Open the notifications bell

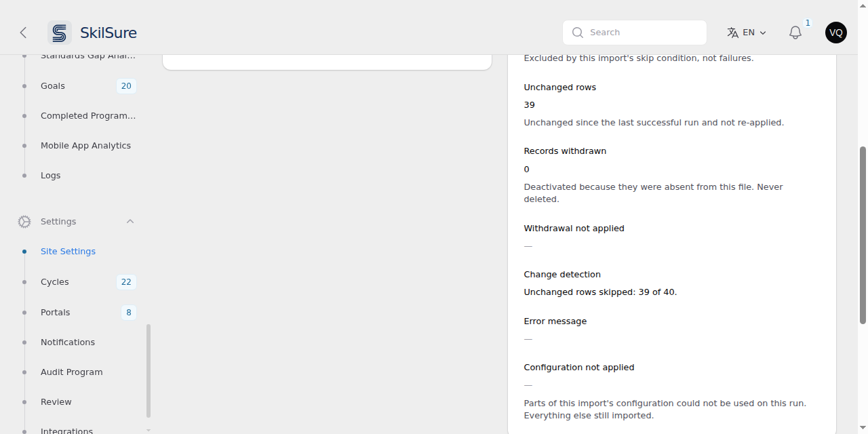795,33
